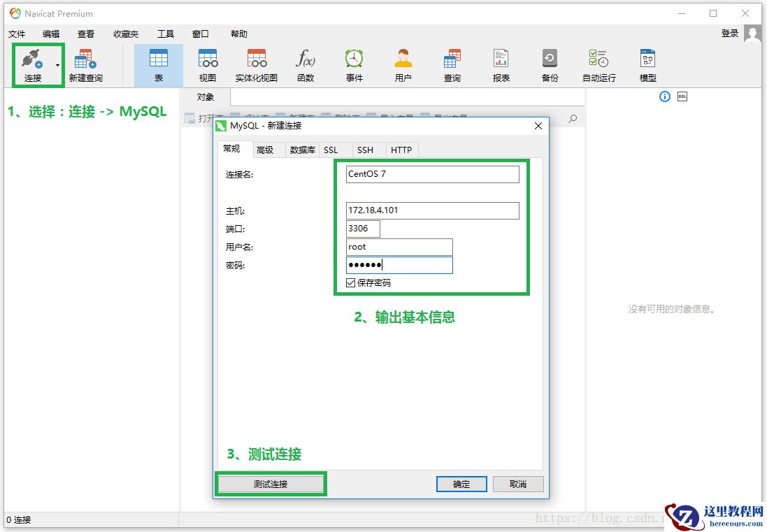This screenshot has width=767, height=532.
Task: Switch to the 数据库 tab in dialog
Action: point(302,150)
